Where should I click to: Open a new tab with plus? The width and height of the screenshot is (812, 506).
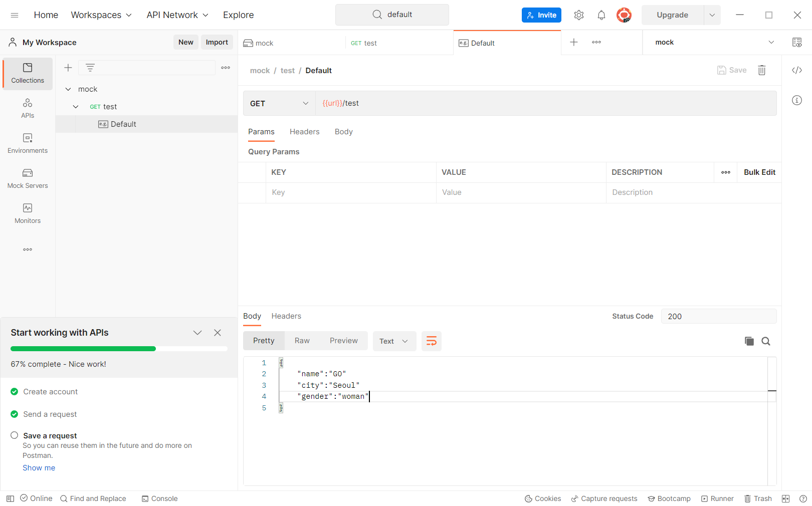tap(574, 42)
